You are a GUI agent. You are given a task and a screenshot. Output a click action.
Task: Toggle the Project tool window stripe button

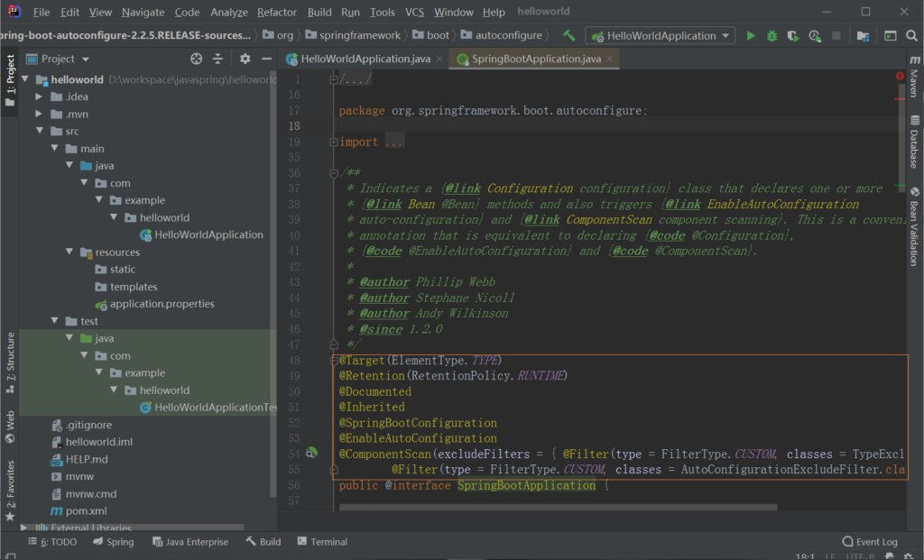point(10,80)
